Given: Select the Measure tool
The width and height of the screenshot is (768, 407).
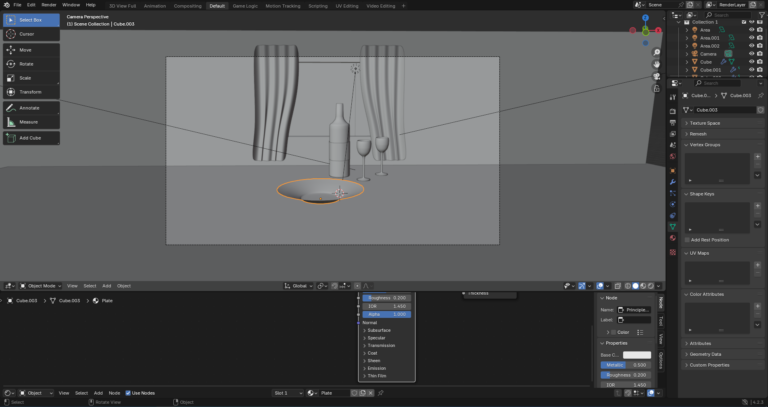Looking at the screenshot, I should pyautogui.click(x=25, y=122).
